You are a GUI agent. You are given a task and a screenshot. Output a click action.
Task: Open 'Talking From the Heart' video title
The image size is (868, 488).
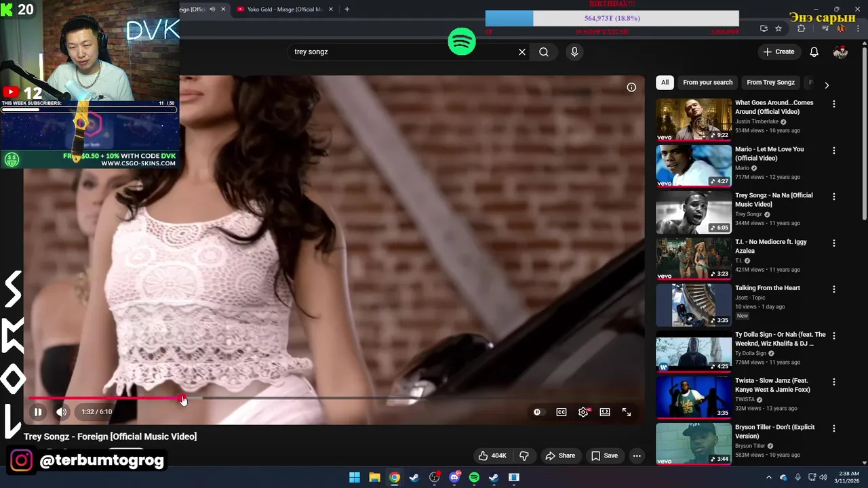[x=768, y=288]
